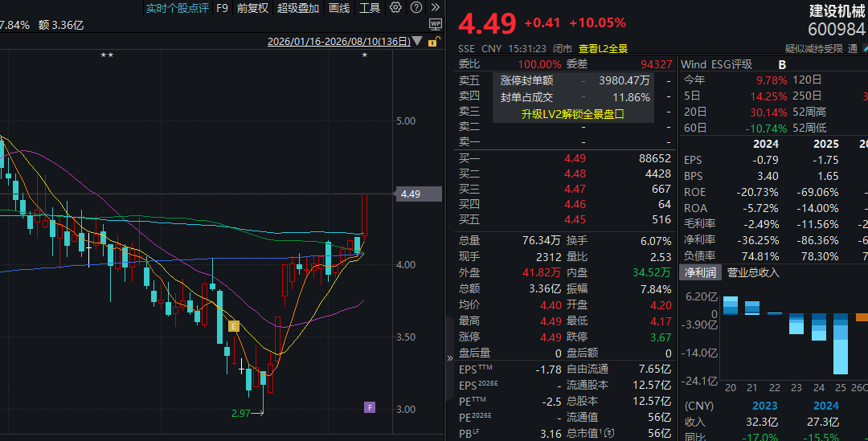Click the 2024 column header in financials
The image size is (868, 441).
(766, 144)
